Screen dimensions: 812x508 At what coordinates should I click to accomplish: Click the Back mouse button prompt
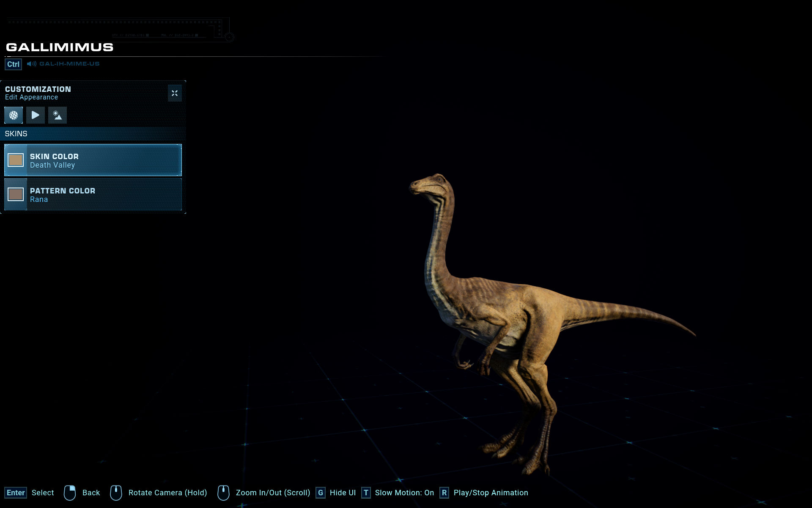coord(70,493)
